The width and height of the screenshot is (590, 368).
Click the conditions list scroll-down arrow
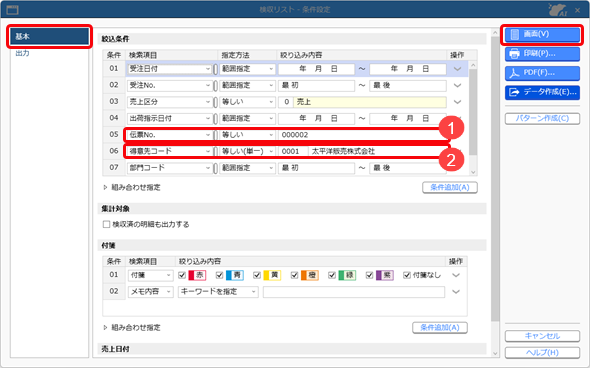pyautogui.click(x=473, y=172)
